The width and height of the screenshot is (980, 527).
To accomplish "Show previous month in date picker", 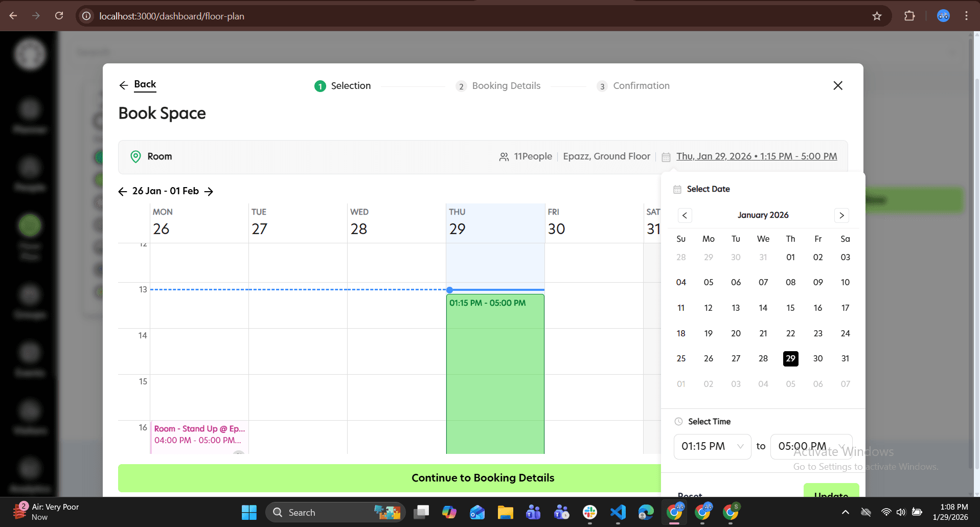I will [685, 215].
